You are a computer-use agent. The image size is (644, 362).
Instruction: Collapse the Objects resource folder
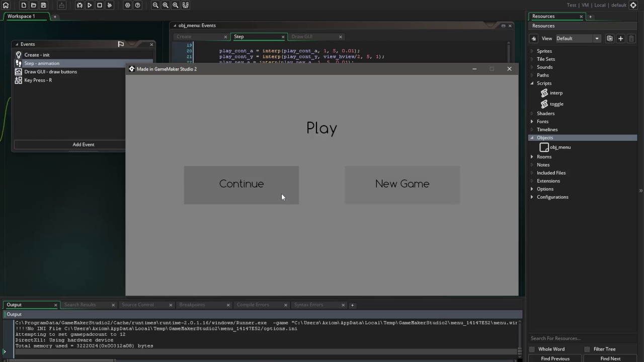[x=532, y=138]
